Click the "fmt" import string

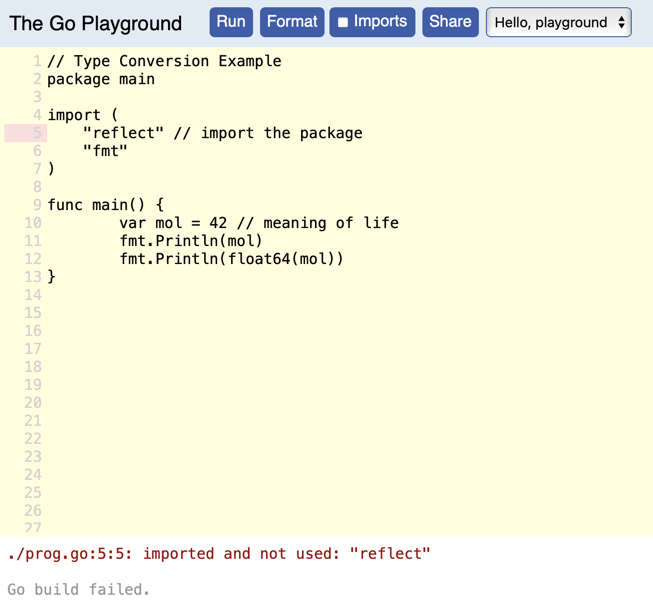click(x=105, y=151)
